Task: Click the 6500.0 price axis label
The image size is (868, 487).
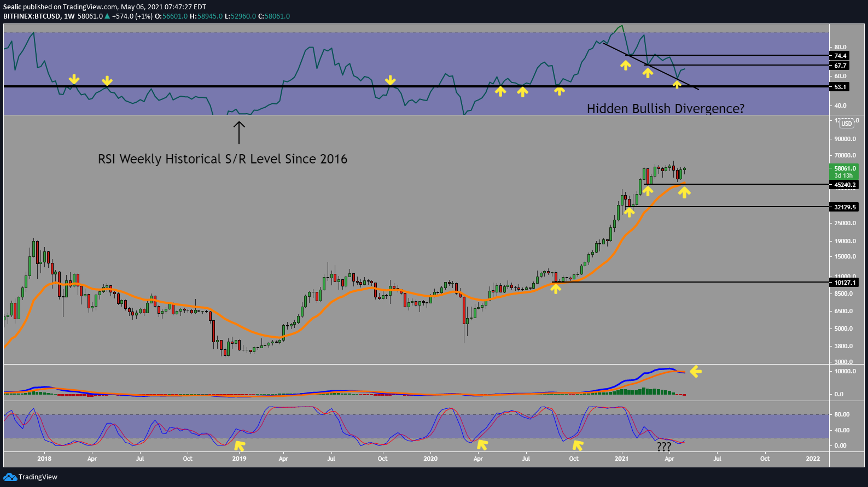Action: tap(844, 311)
